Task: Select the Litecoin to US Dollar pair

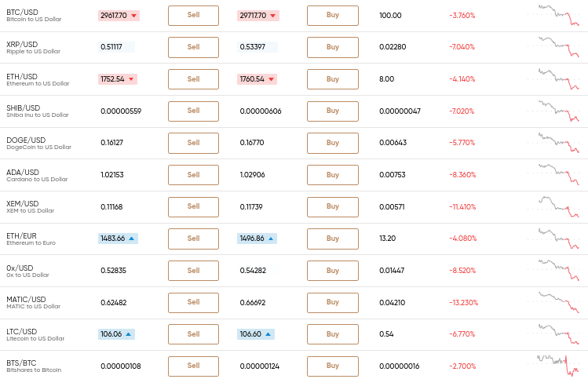Action: tap(35, 338)
